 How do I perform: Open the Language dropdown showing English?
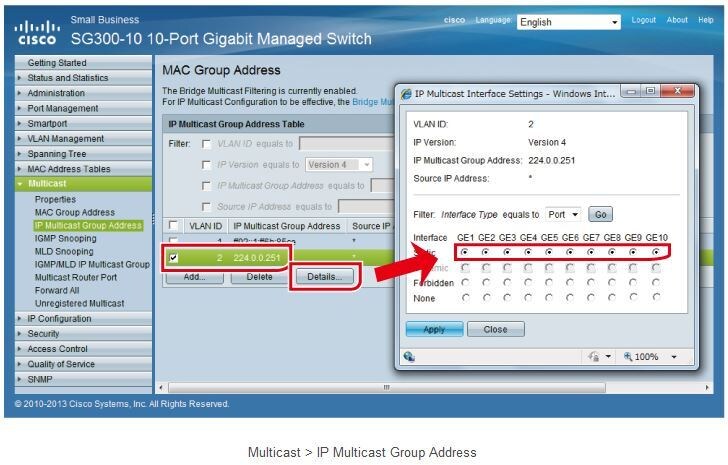pyautogui.click(x=568, y=22)
